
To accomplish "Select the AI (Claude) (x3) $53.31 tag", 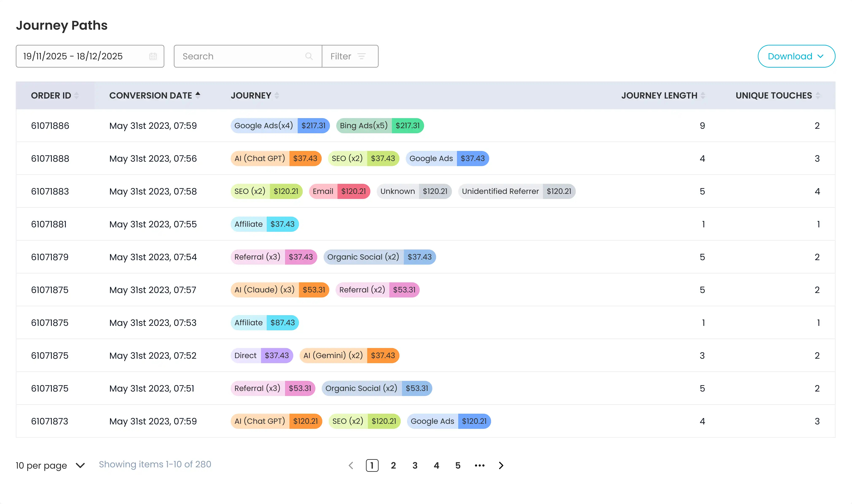I will 280,290.
